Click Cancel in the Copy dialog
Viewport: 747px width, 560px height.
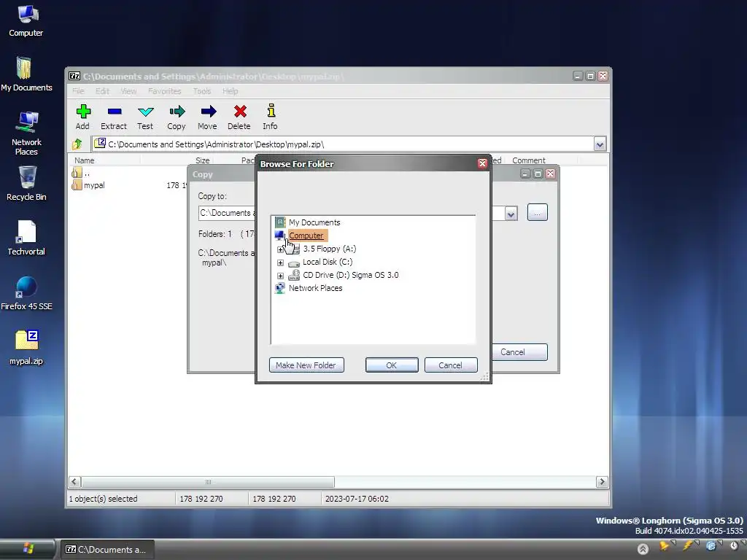[519, 352]
